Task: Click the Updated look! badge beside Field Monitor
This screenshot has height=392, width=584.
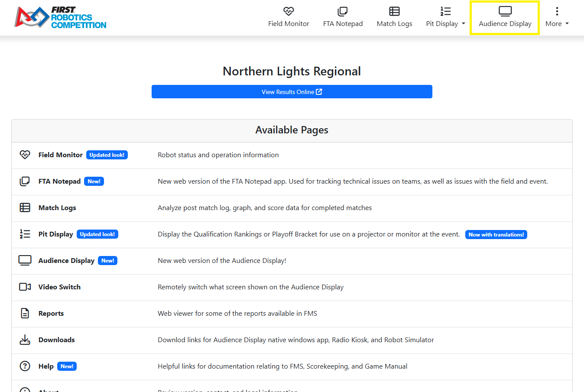Action: coord(107,155)
